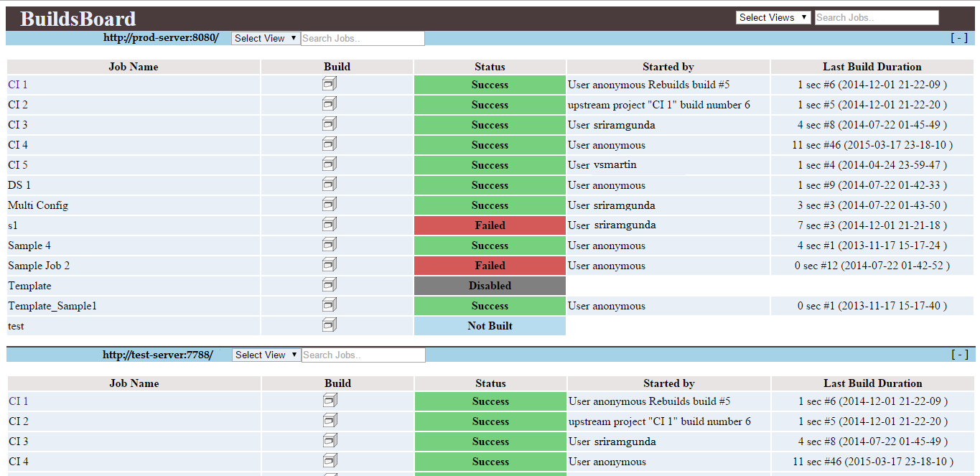The width and height of the screenshot is (980, 476).
Task: Trigger a build for CI 1
Action: [x=330, y=83]
